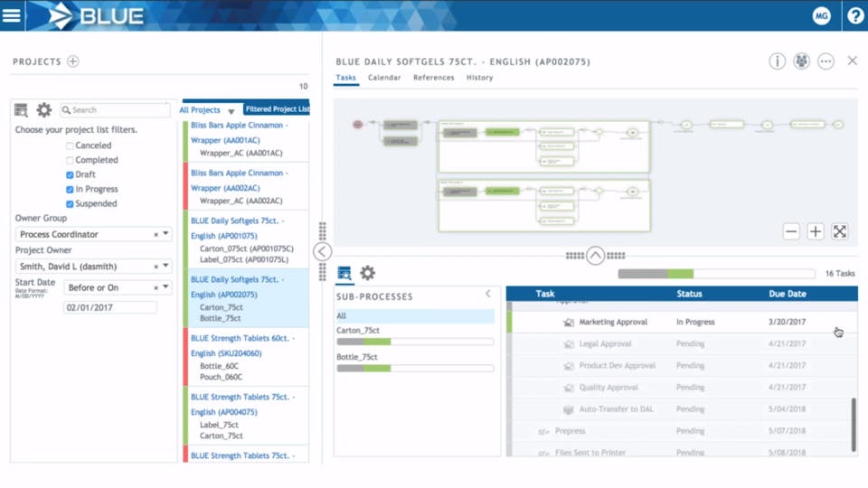Open the Owner Group dropdown
The height and width of the screenshot is (488, 868).
[165, 234]
